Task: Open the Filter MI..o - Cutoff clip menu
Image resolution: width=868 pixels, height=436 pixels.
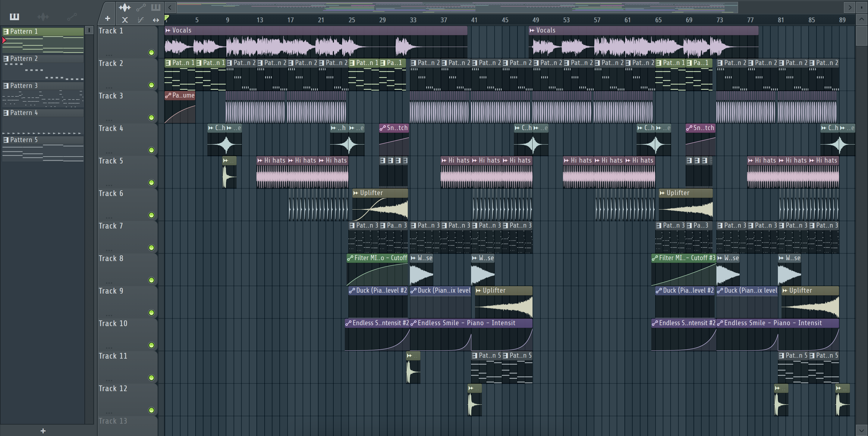Action: click(x=351, y=258)
